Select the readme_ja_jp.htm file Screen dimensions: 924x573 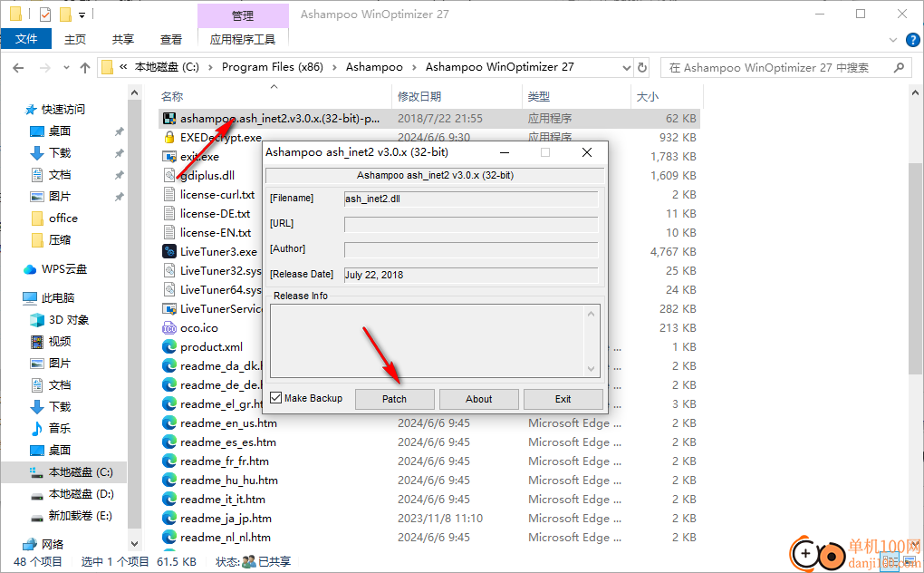click(x=226, y=519)
